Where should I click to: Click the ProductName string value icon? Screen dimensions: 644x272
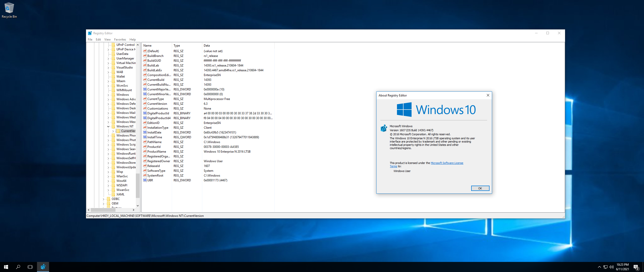point(145,151)
